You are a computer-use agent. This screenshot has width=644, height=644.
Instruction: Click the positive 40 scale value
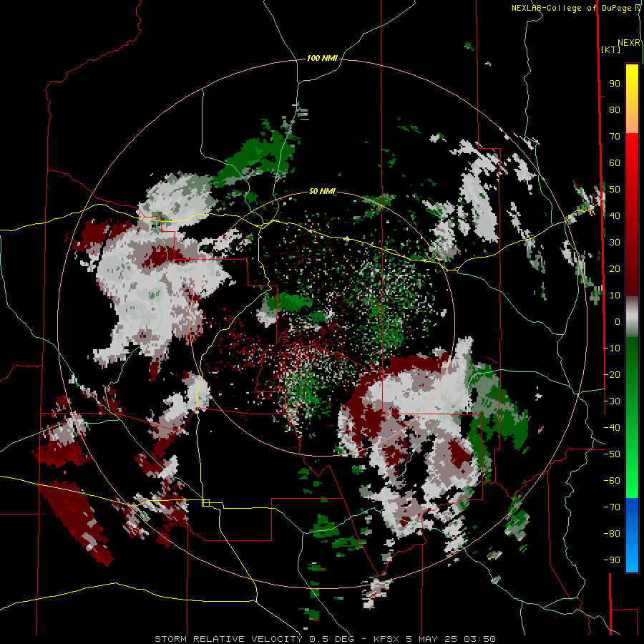(x=615, y=216)
